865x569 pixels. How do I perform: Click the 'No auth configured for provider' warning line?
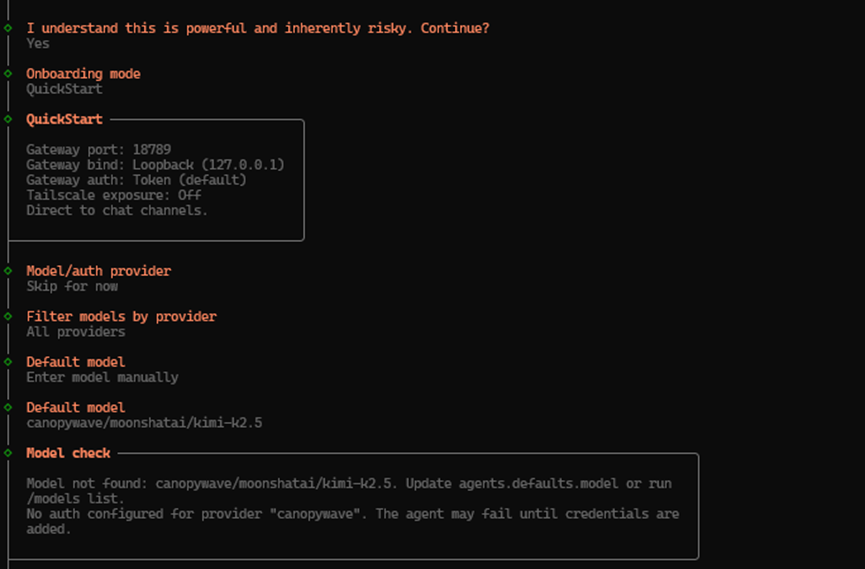pos(352,514)
